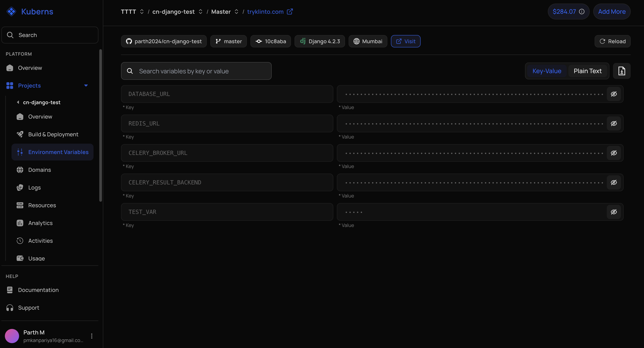Click the platform Overview home icon
This screenshot has height=348, width=644.
10,68
